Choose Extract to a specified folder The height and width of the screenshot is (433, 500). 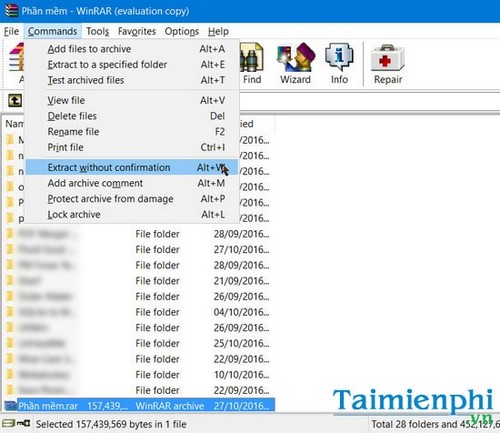[x=132, y=65]
